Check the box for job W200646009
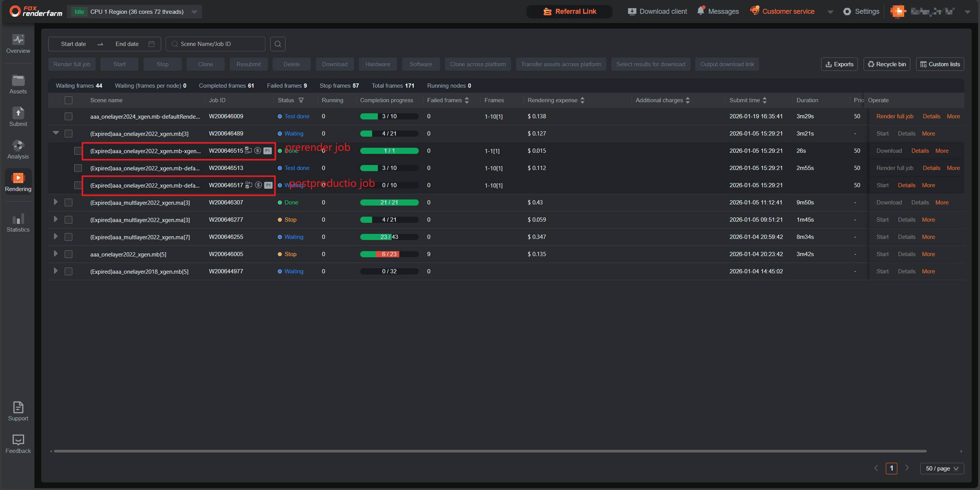 pos(69,116)
